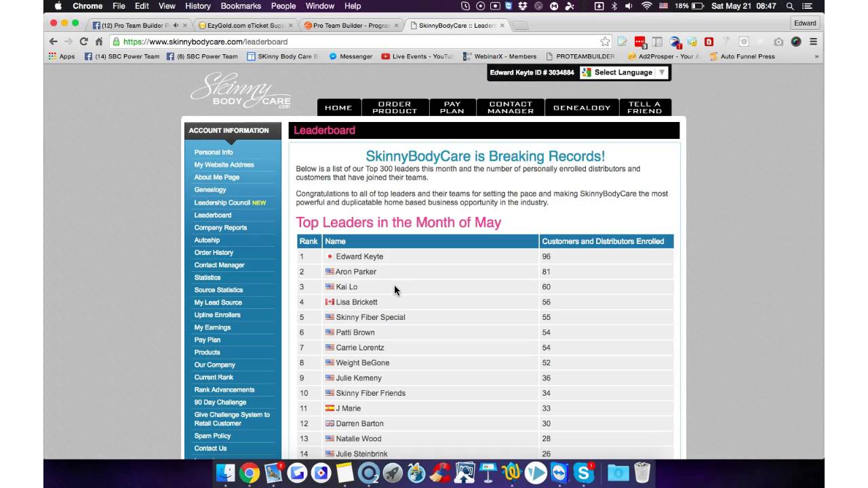This screenshot has height=488, width=868.
Task: Open a new tab
Action: tap(520, 26)
